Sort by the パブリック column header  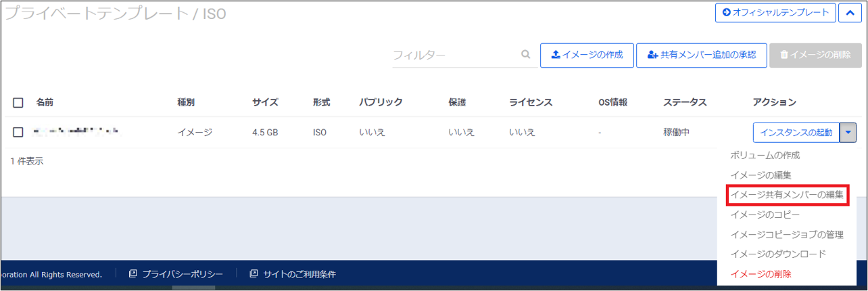coord(381,102)
